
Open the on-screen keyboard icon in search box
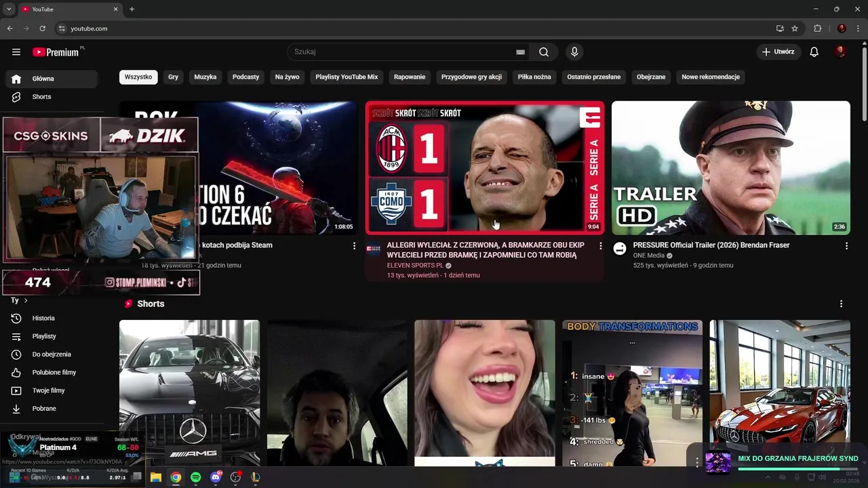click(x=520, y=52)
